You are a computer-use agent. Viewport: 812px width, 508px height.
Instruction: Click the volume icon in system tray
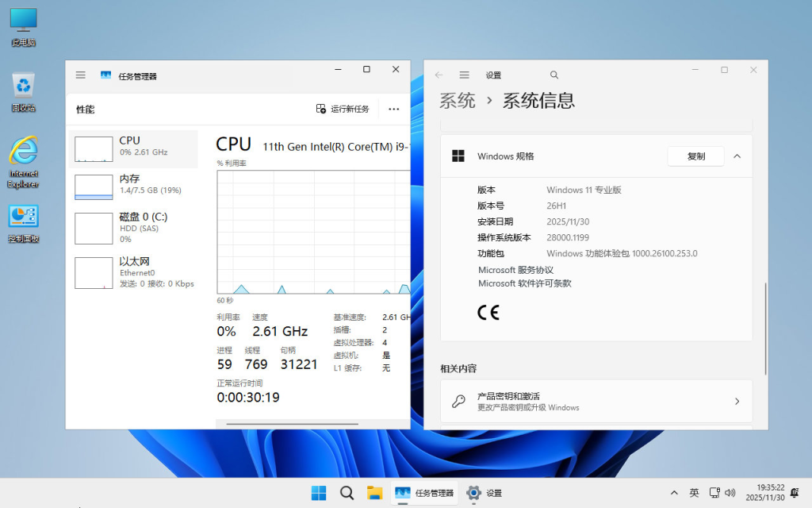[731, 492]
